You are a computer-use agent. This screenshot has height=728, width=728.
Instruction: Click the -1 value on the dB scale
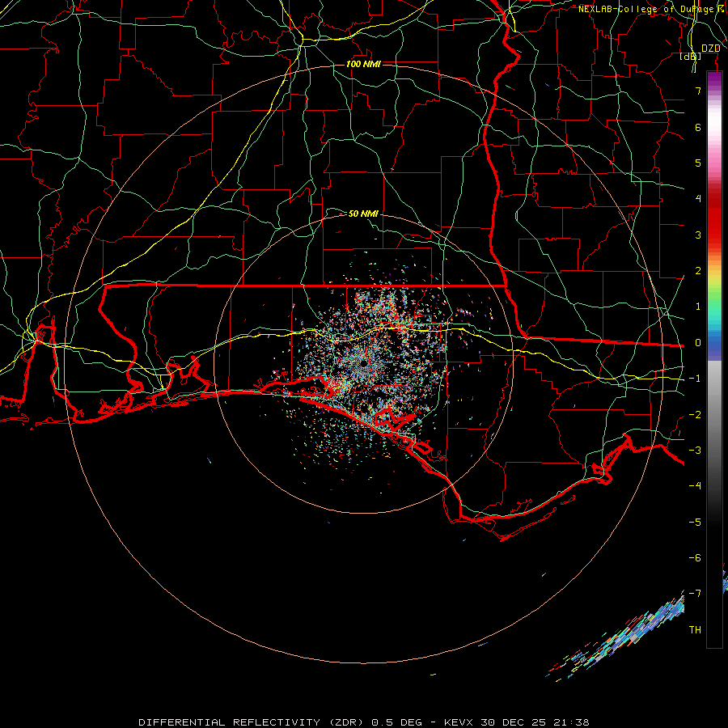tap(695, 379)
